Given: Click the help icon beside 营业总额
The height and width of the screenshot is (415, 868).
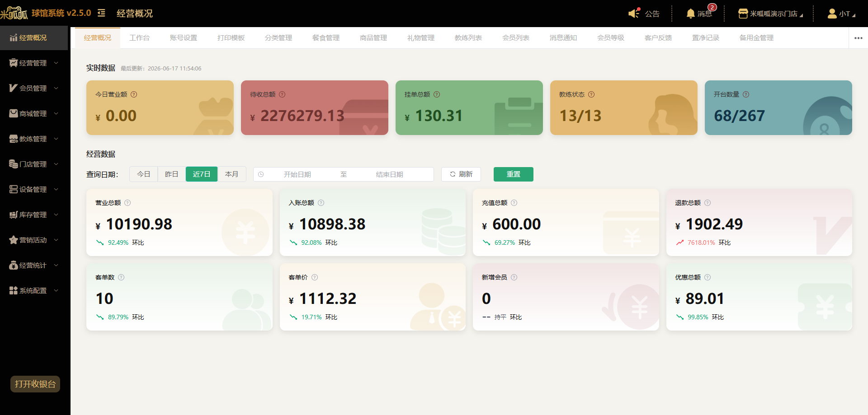Looking at the screenshot, I should (x=127, y=203).
